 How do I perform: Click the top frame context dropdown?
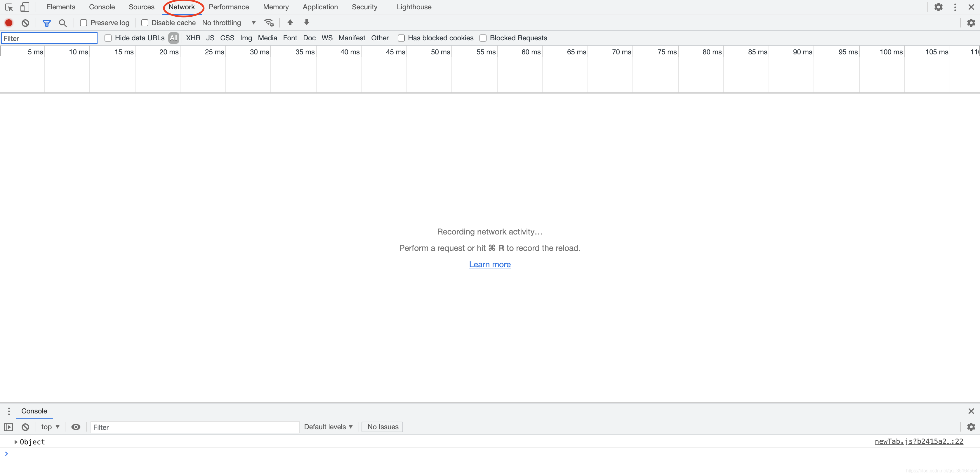tap(50, 427)
